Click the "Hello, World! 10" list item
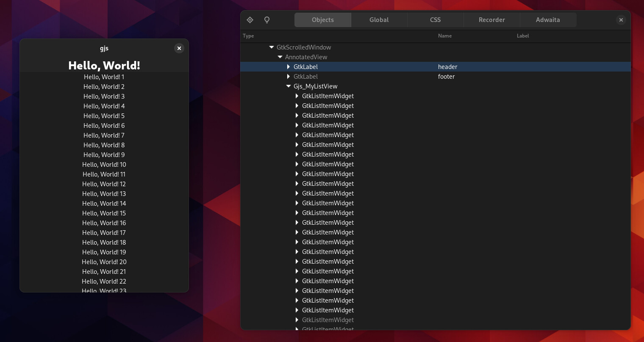644x342 pixels. pyautogui.click(x=104, y=165)
